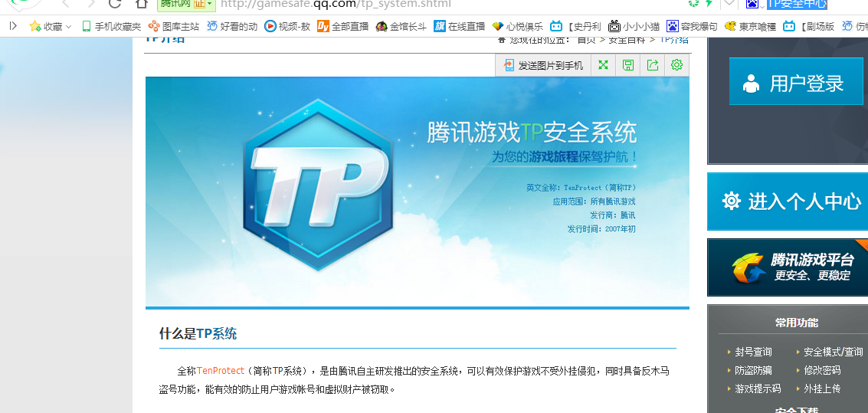Open 防盗防骗 link
Image resolution: width=868 pixels, height=413 pixels.
click(753, 370)
